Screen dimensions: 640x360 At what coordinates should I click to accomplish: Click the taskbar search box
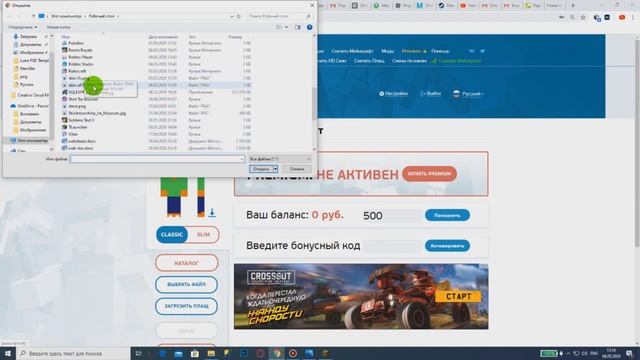(x=73, y=353)
